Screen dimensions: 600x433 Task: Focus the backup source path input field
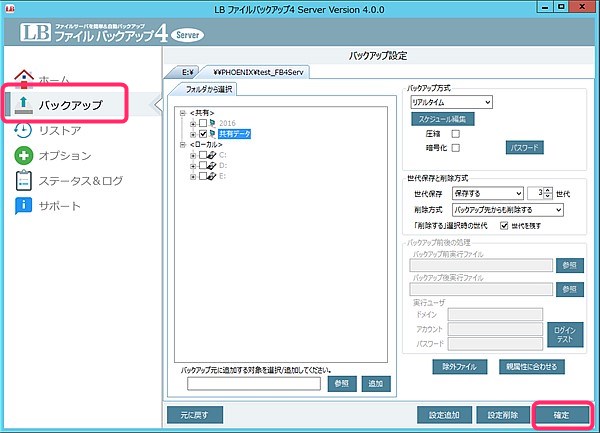coord(254,383)
